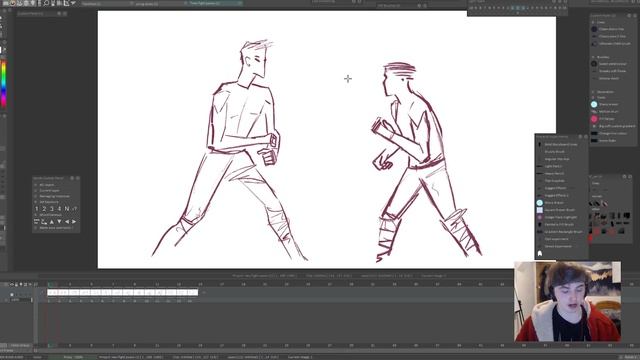
Task: Click down arrow in small custom panel
Action: coord(59,221)
